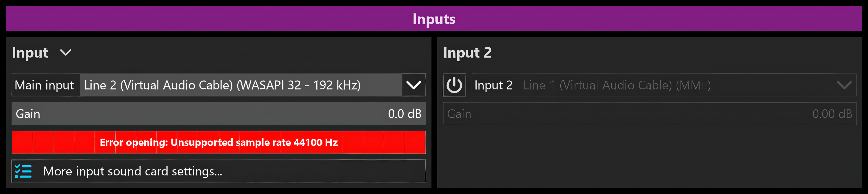Expand the Input section chevron
Screen dimensions: 868x194
pyautogui.click(x=65, y=52)
